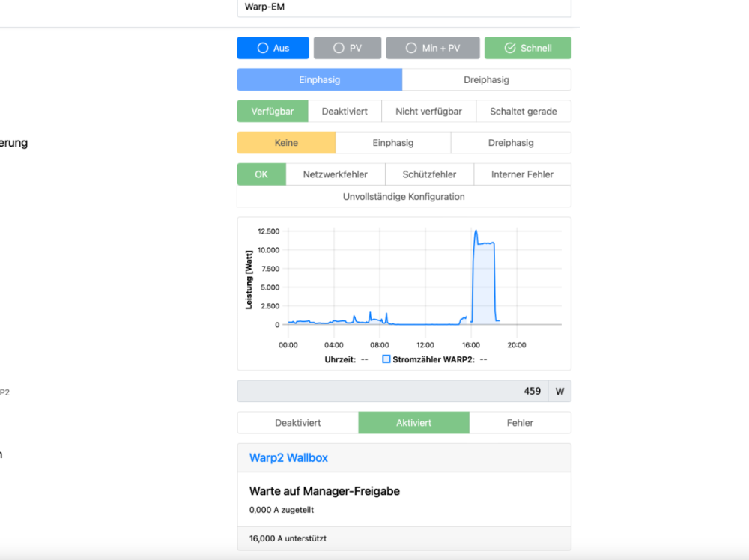Click the OK error status segment
Screen dimensions: 749x560
261,174
